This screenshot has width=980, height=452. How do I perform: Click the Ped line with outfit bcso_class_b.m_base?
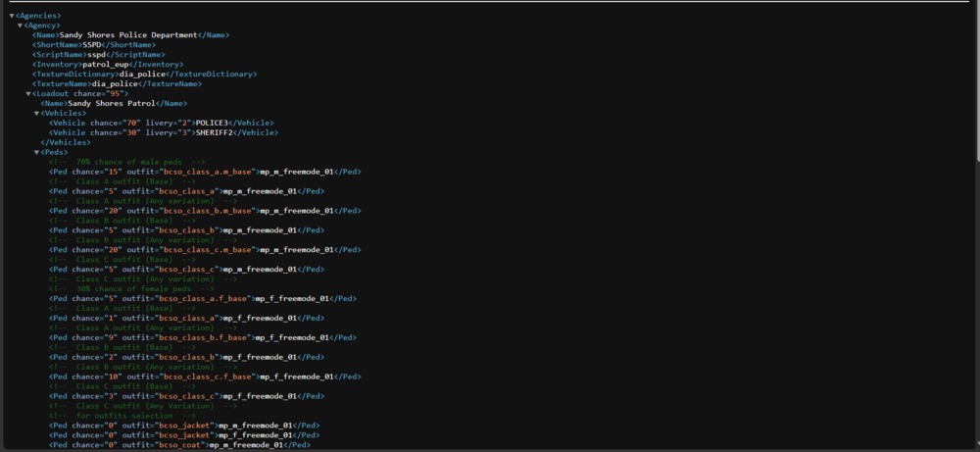(x=205, y=211)
